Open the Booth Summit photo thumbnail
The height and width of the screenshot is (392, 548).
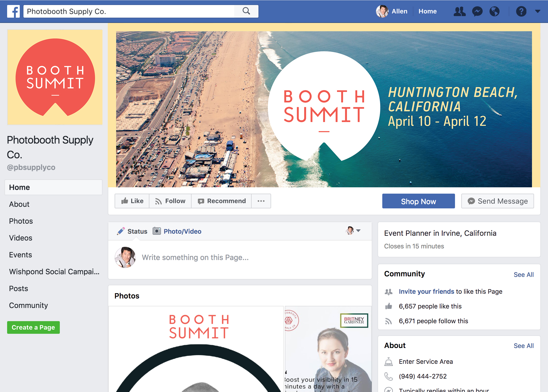[196, 349]
